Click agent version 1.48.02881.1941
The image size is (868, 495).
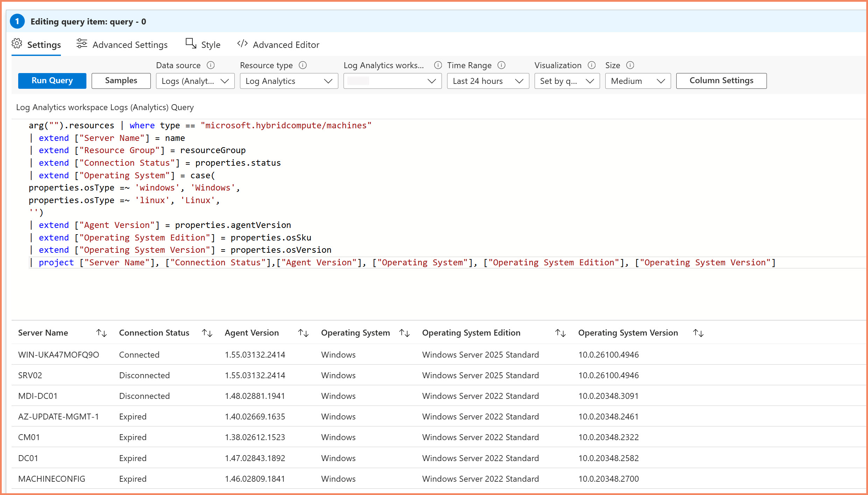pyautogui.click(x=255, y=396)
